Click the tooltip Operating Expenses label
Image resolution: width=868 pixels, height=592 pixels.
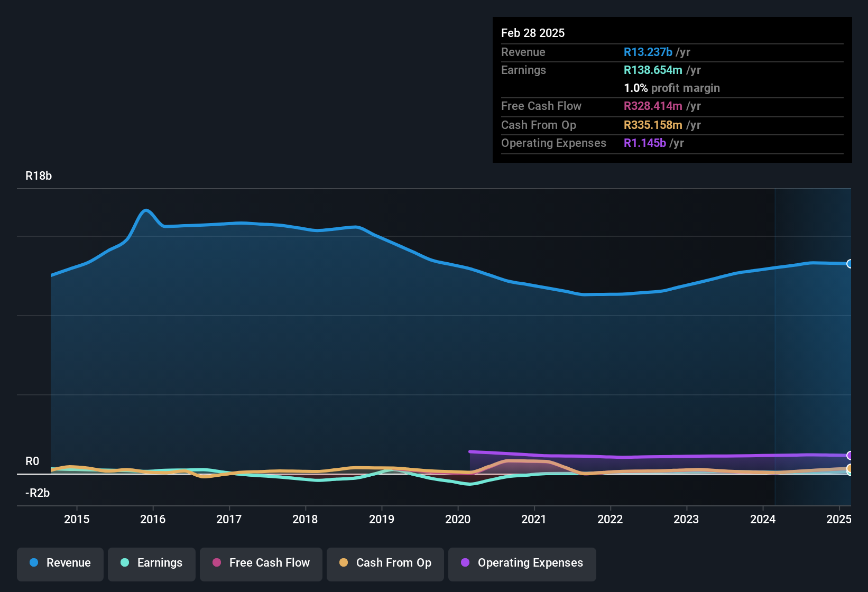pyautogui.click(x=553, y=143)
